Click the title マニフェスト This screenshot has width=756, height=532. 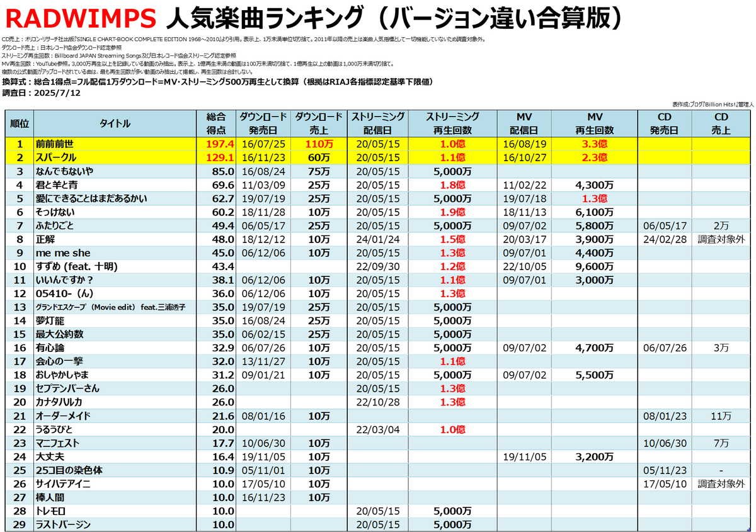point(58,443)
